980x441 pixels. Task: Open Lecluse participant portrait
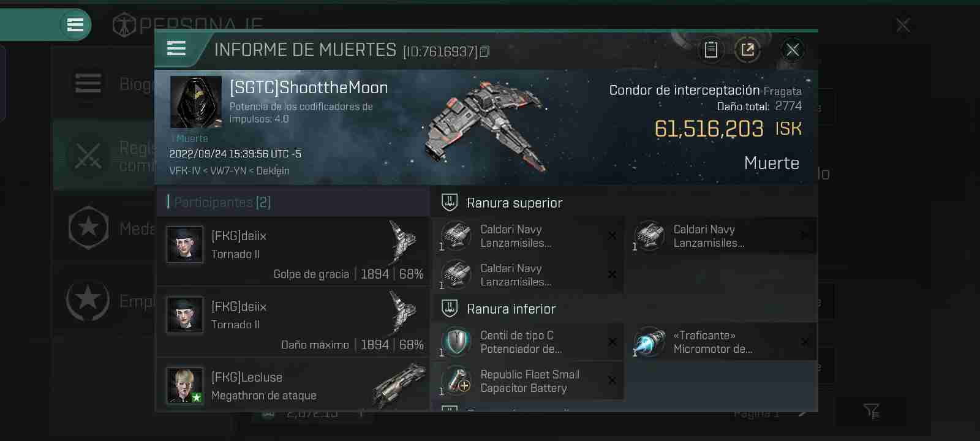(x=185, y=385)
